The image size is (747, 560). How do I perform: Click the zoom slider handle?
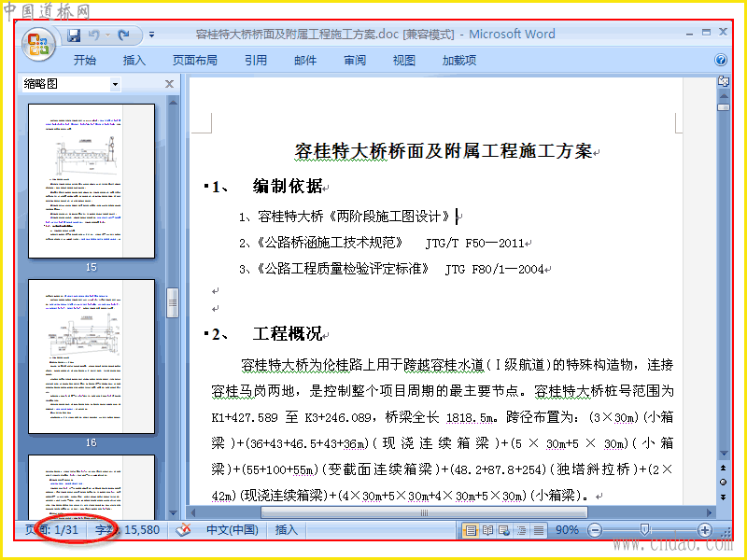tap(644, 529)
